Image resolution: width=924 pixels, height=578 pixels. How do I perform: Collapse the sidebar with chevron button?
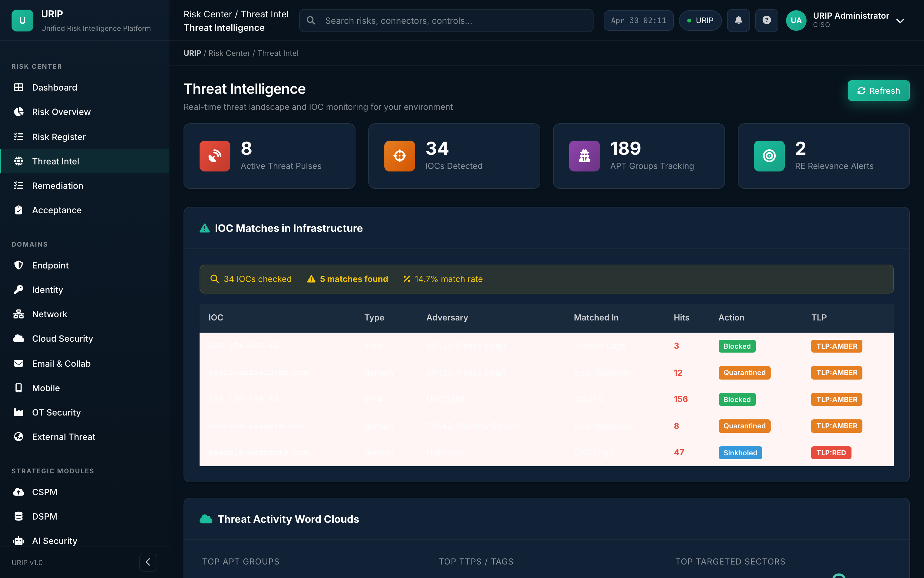click(148, 562)
